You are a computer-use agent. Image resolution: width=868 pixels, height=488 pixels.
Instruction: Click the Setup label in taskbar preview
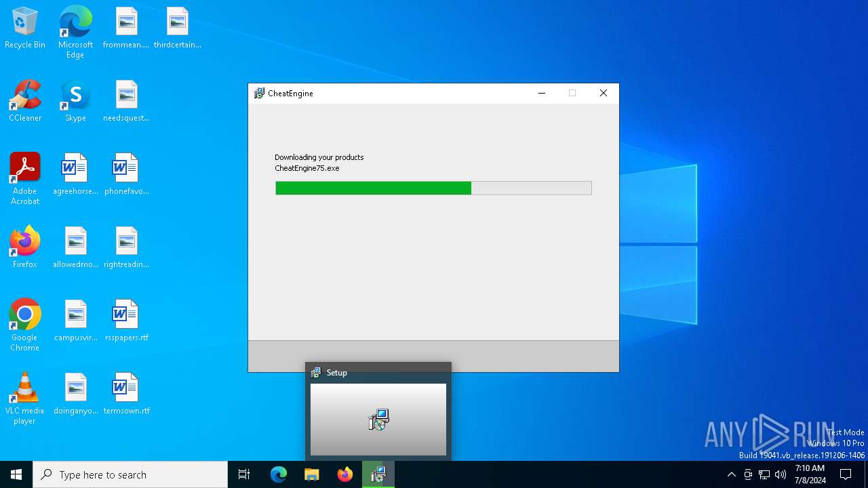tap(336, 373)
